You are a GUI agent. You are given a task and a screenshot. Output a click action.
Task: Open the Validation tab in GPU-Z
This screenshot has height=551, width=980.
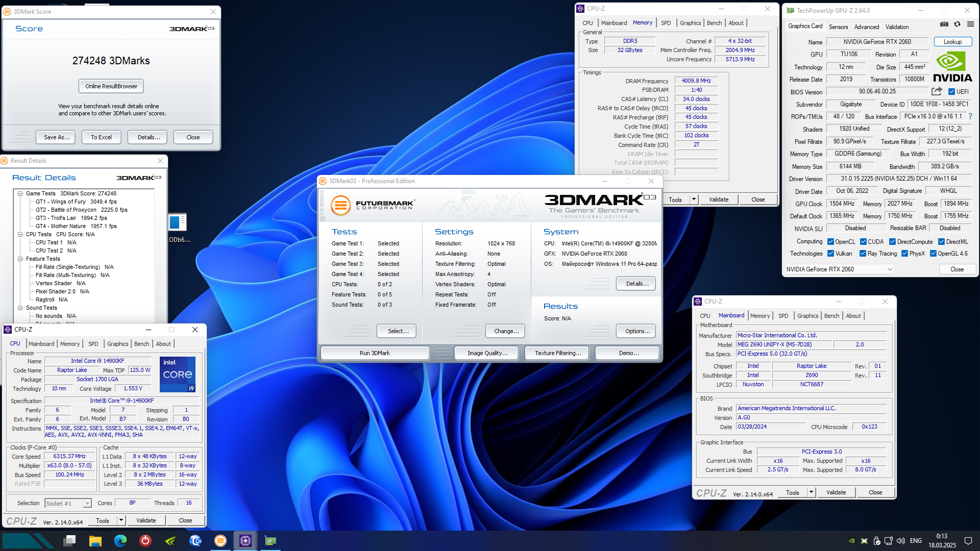pyautogui.click(x=897, y=27)
